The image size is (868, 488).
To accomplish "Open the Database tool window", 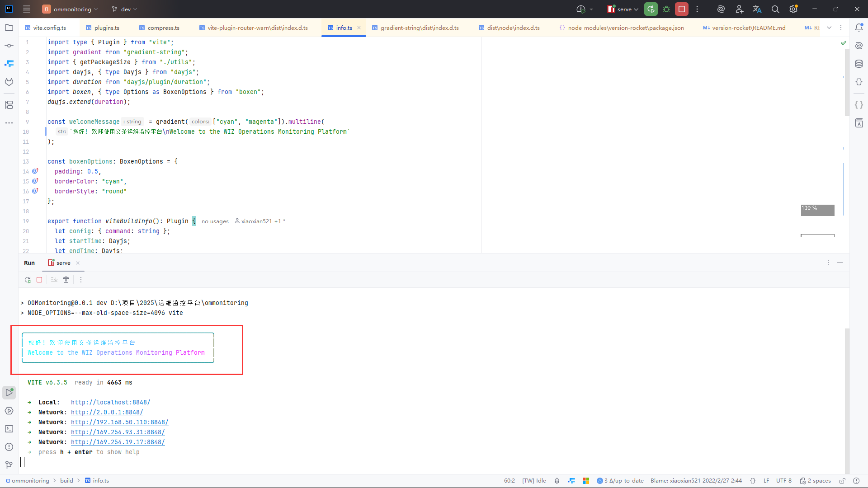I will click(x=859, y=64).
